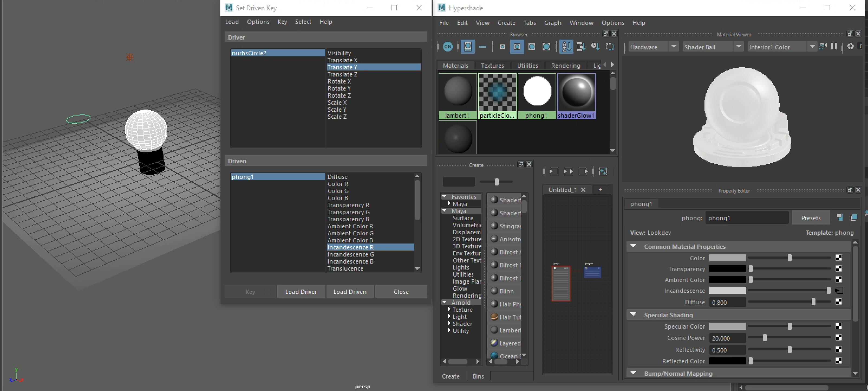The image size is (868, 391).
Task: Click the Load Driven button
Action: (x=350, y=291)
